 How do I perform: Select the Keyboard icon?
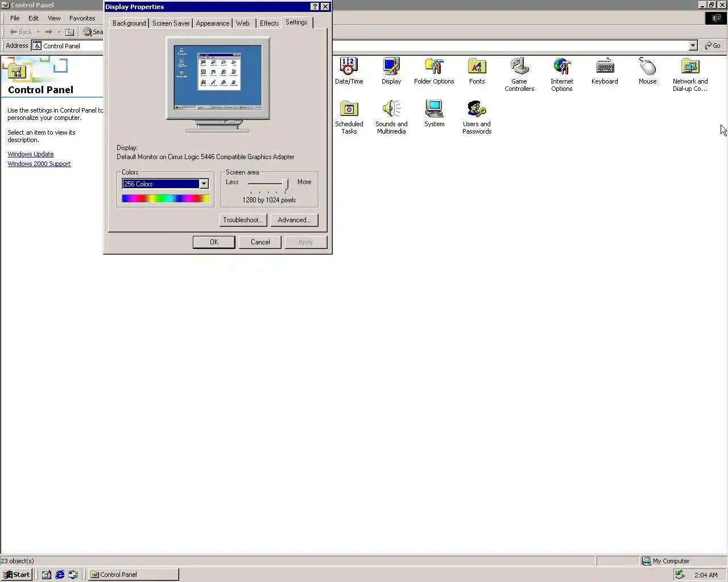605,71
